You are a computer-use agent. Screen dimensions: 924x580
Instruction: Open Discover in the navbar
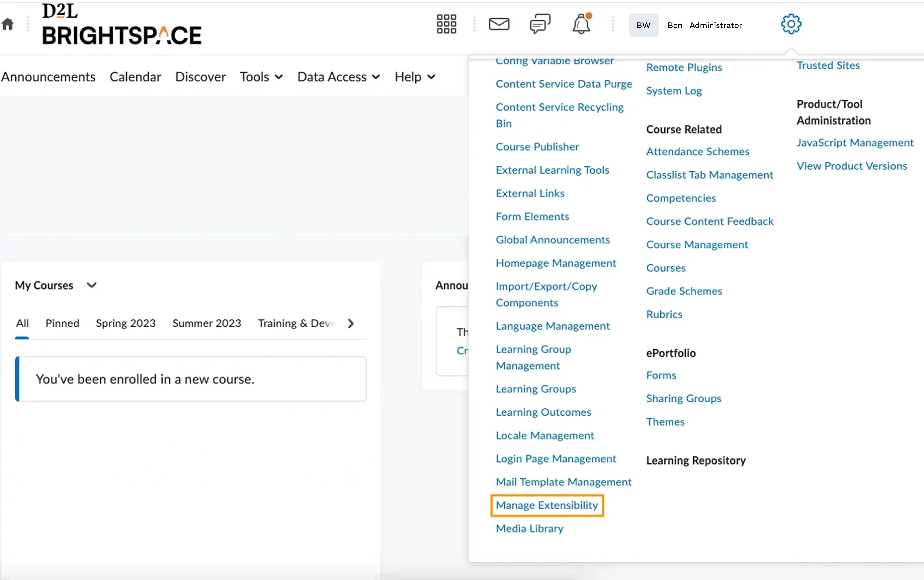[x=201, y=77]
